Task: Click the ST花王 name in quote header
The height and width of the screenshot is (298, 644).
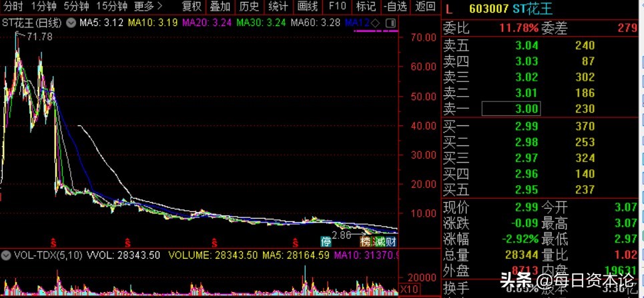Action: [533, 9]
